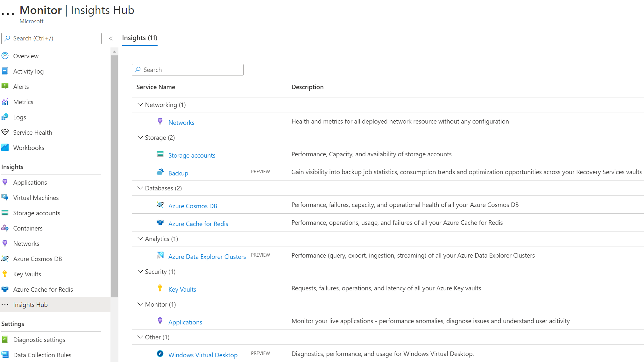Open Activity log in the sidebar

pyautogui.click(x=28, y=71)
